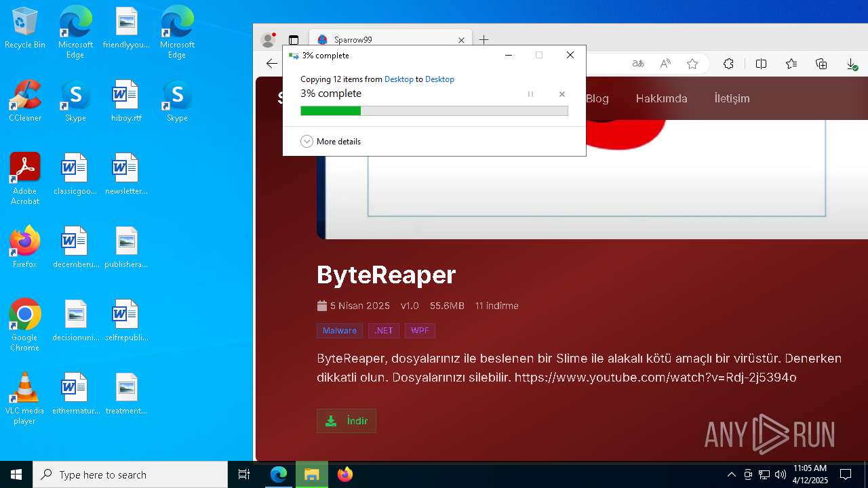Select the publishera image file icon

126,247
